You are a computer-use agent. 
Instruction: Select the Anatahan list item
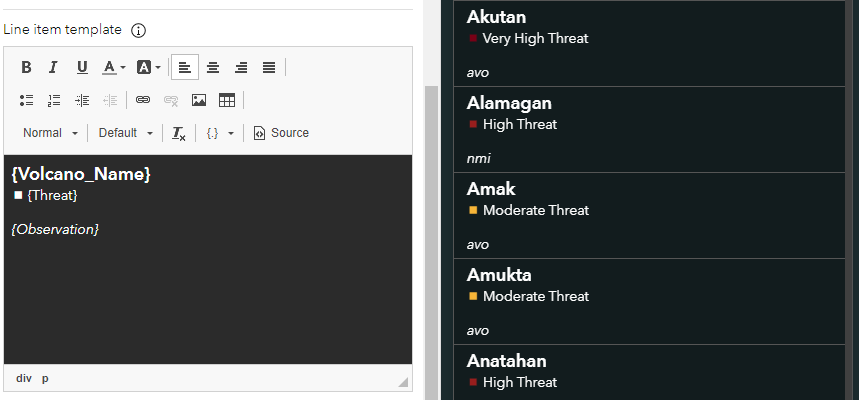coord(649,373)
